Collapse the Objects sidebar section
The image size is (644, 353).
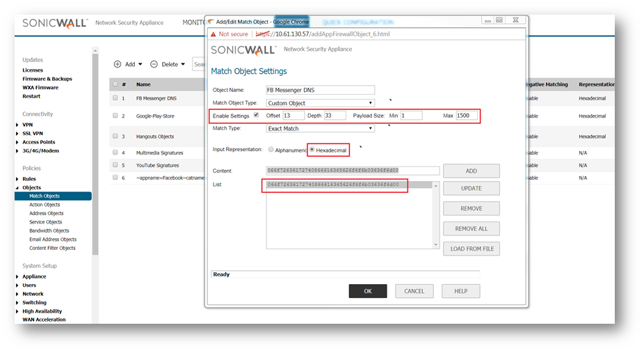pos(17,188)
